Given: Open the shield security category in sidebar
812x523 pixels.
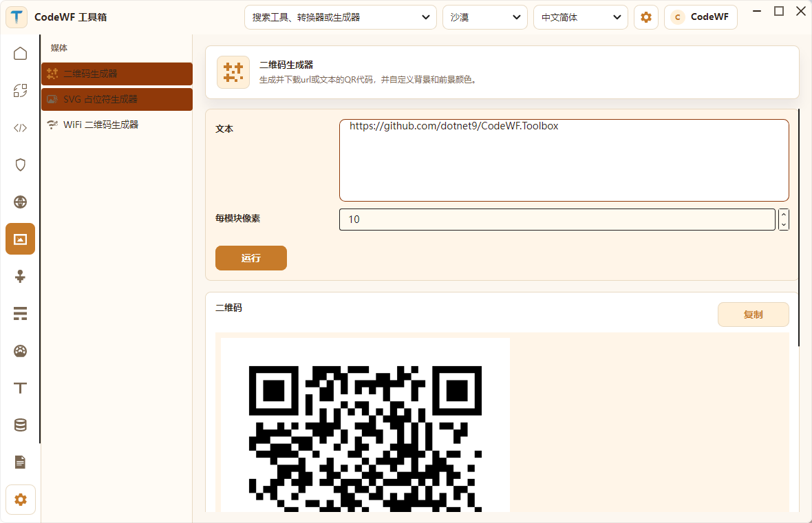Looking at the screenshot, I should point(20,164).
